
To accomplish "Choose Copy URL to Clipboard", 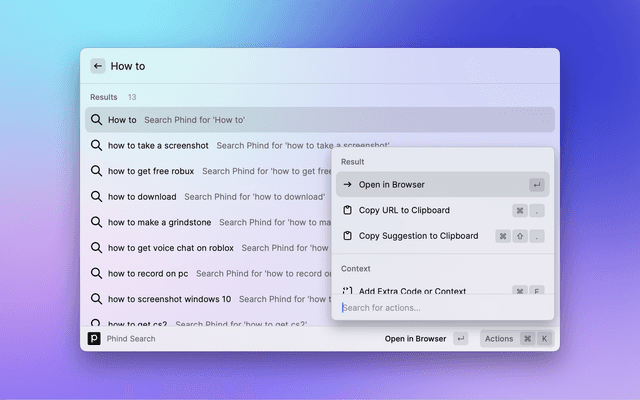I will coord(442,210).
